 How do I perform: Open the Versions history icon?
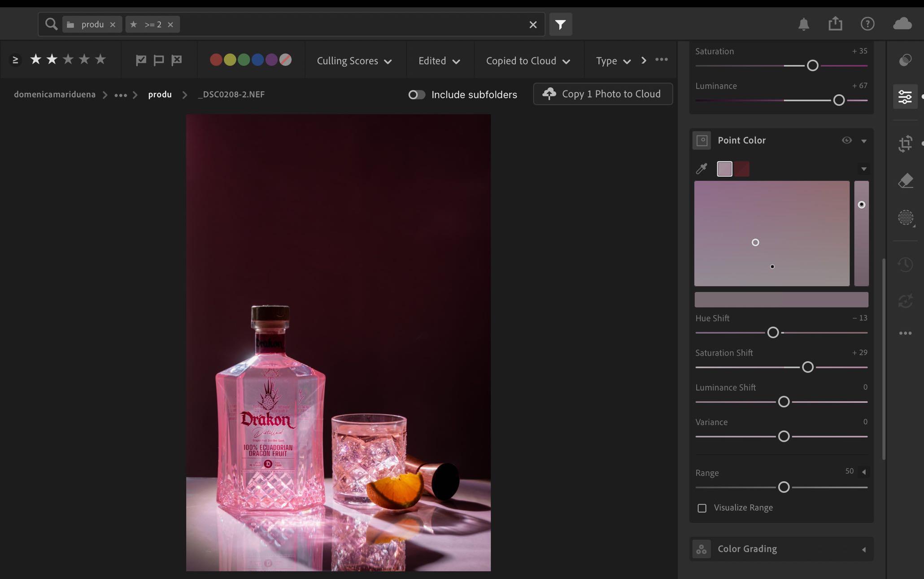[x=905, y=264]
